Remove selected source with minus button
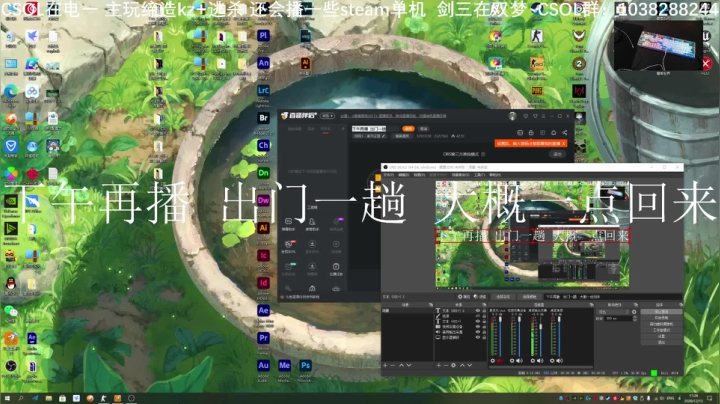Viewport: 720px width, 404px height. click(446, 365)
